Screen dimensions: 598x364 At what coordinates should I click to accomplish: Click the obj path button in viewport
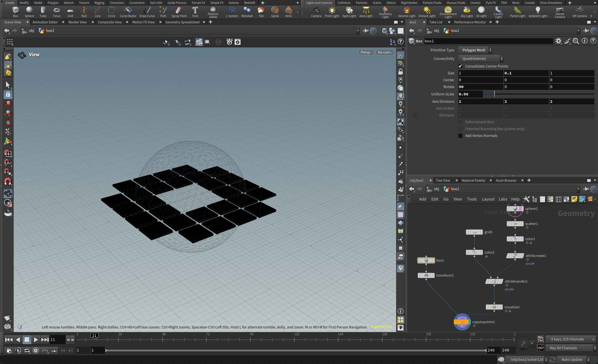[x=28, y=31]
